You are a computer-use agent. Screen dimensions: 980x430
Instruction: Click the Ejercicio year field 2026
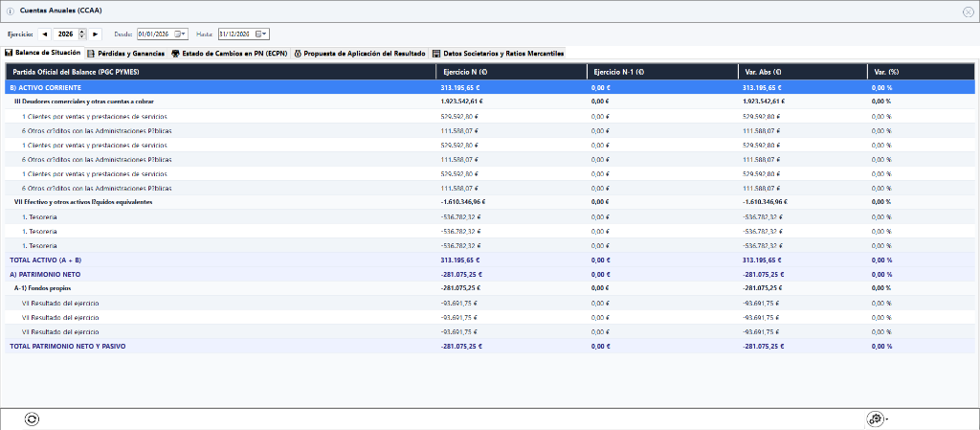(x=66, y=34)
